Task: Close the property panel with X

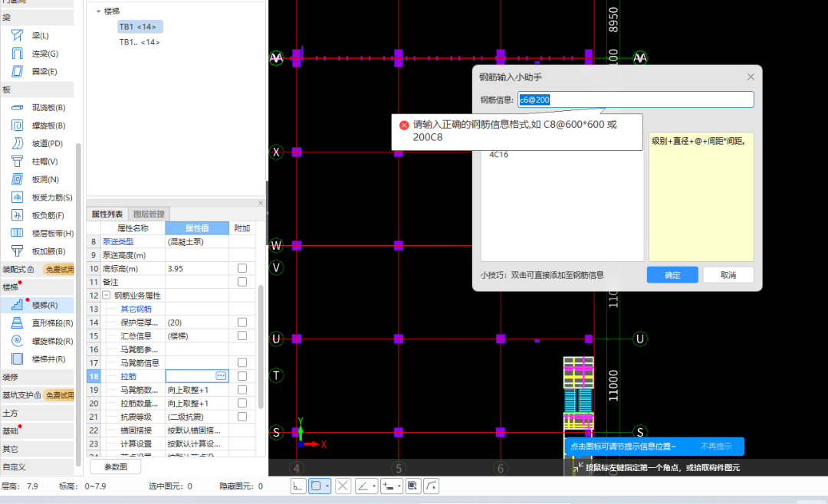Action: coord(261,203)
